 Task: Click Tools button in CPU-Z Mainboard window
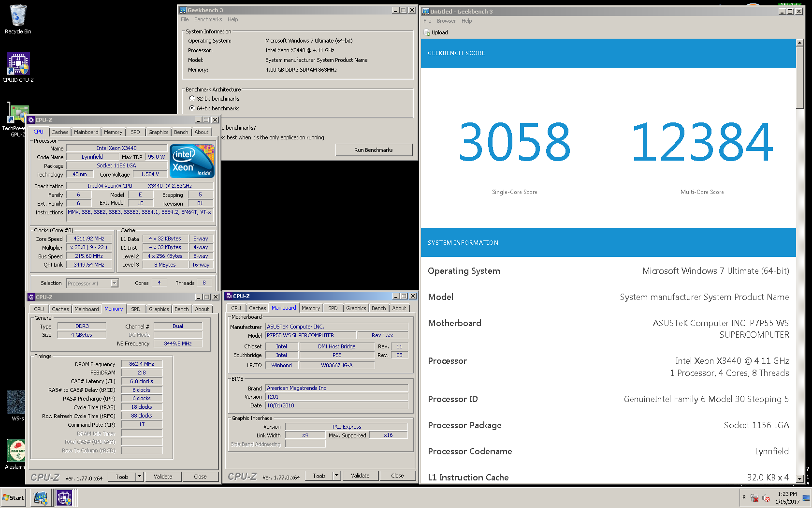tap(319, 476)
